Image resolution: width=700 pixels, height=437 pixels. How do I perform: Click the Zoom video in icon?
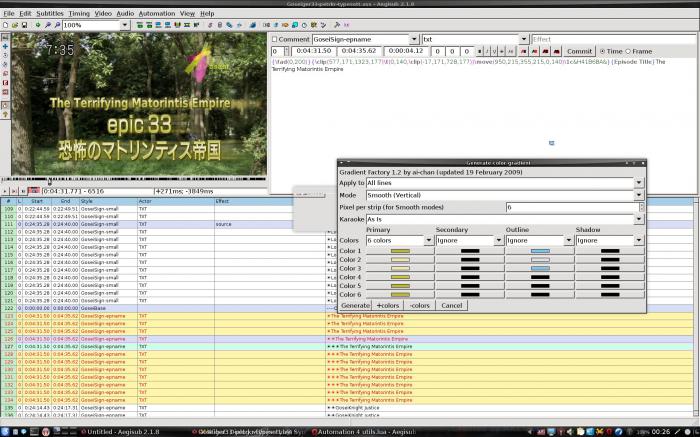pyautogui.click(x=47, y=25)
